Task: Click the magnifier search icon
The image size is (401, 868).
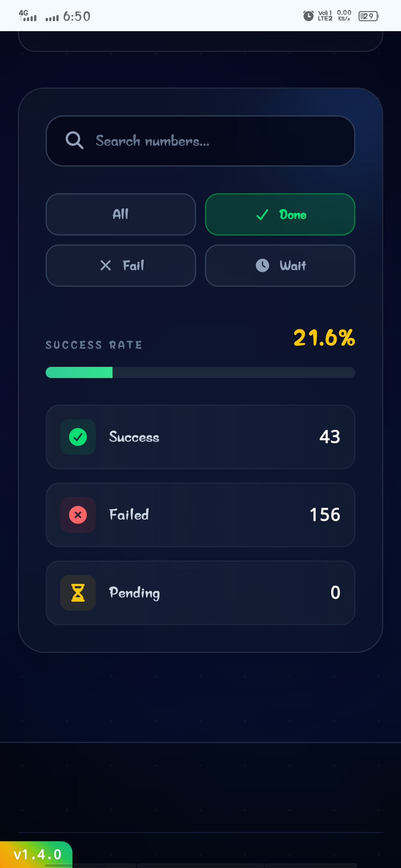Action: (x=74, y=141)
